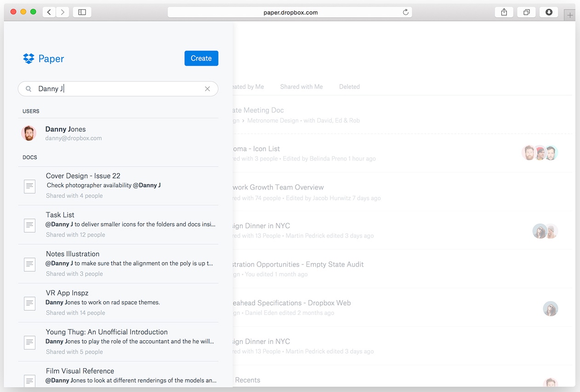
Task: Click the Create button
Action: (201, 58)
